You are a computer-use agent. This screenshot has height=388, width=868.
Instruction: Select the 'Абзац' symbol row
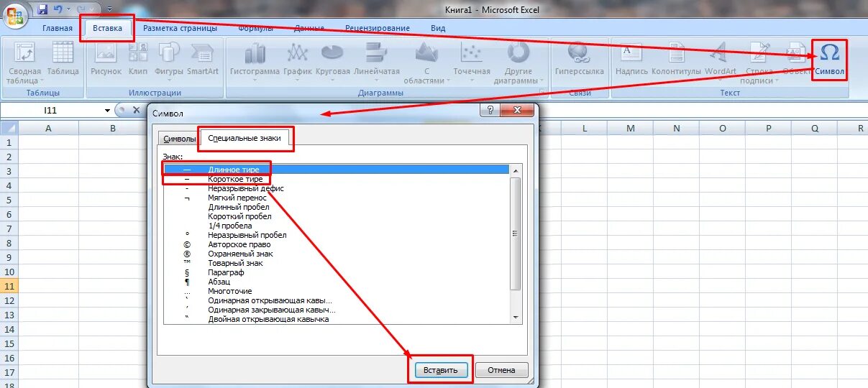337,282
